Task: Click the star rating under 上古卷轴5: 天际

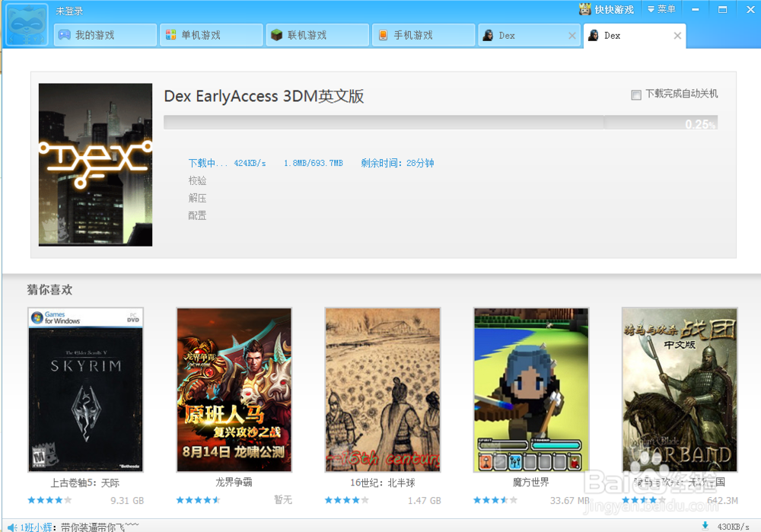Action: pos(49,500)
